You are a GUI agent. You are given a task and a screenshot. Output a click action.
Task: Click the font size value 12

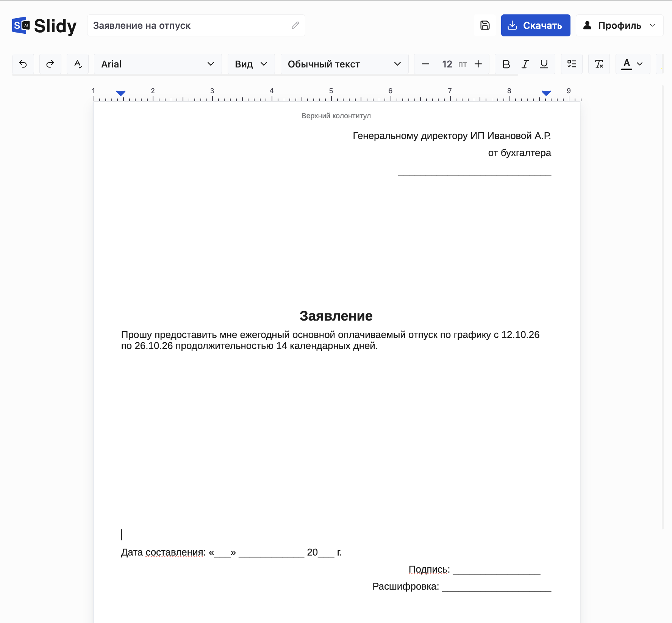447,64
